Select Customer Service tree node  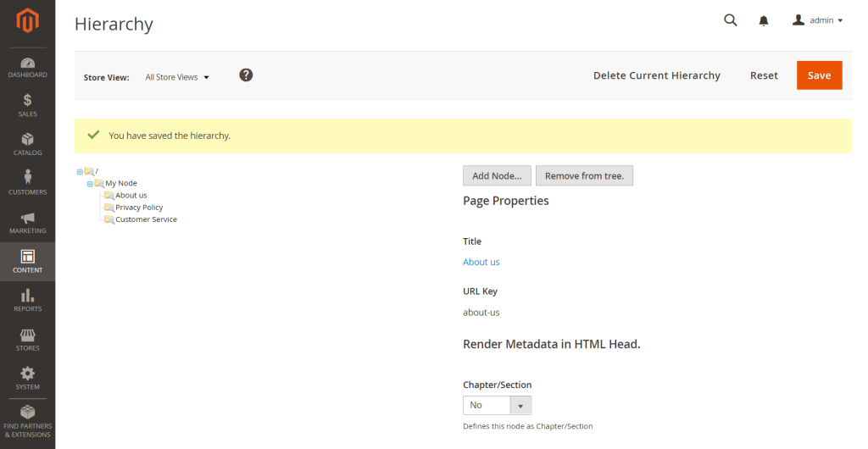(146, 219)
